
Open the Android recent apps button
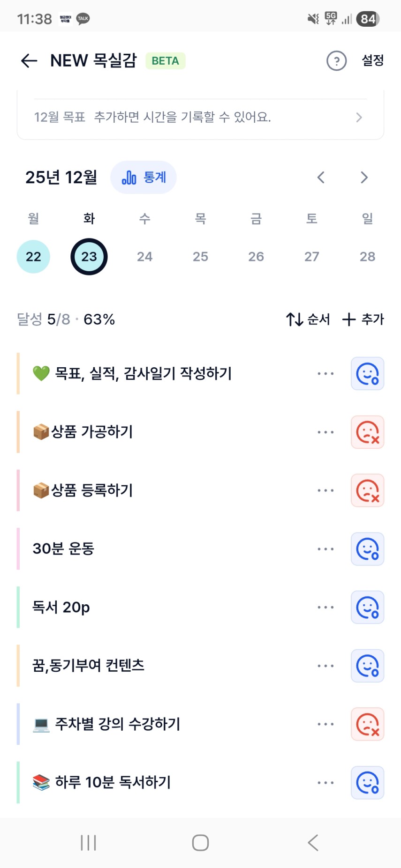click(88, 842)
